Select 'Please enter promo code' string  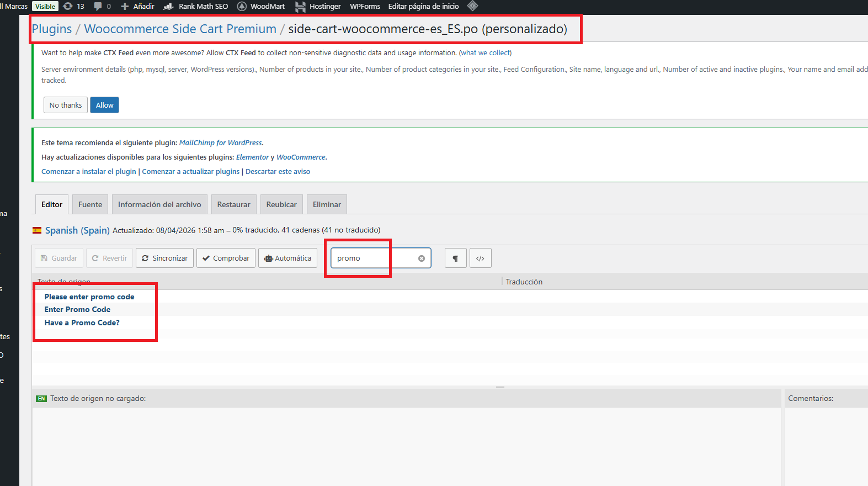coord(89,297)
